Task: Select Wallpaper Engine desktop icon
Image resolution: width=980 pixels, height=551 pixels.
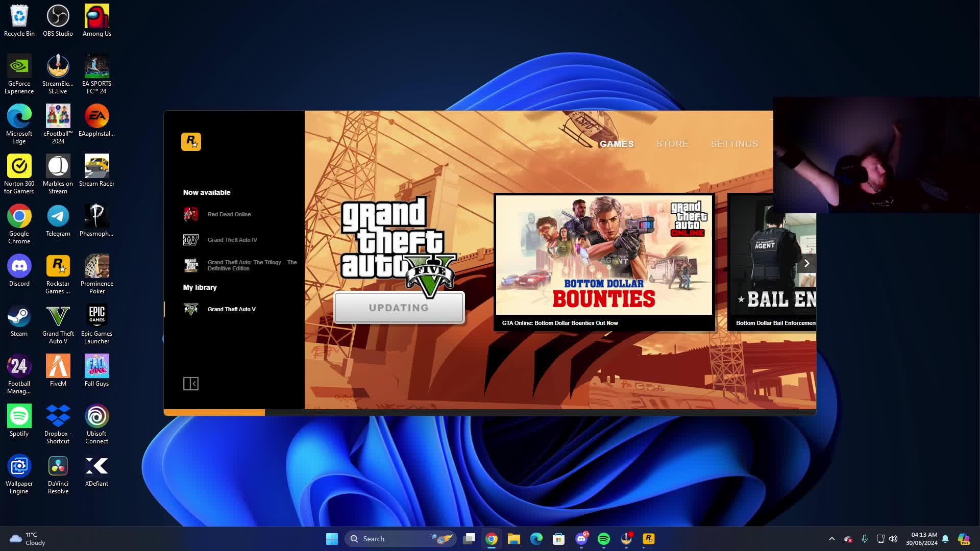Action: [19, 474]
